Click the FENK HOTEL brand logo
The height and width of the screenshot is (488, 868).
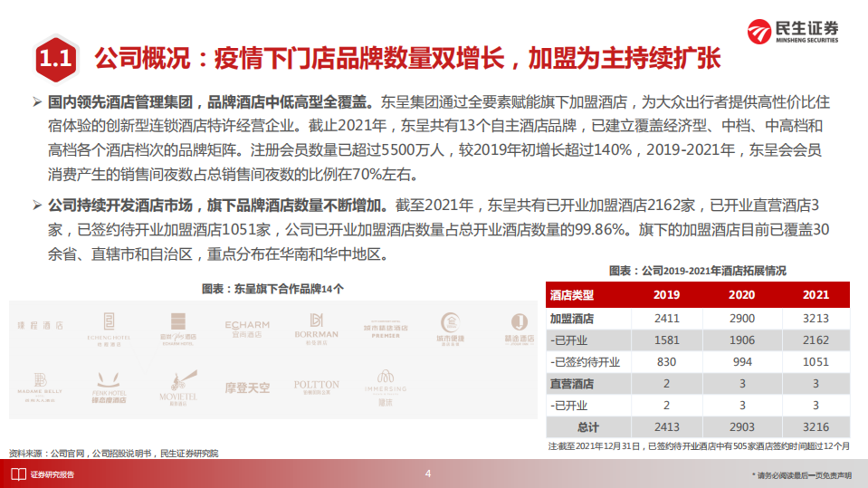[109, 388]
